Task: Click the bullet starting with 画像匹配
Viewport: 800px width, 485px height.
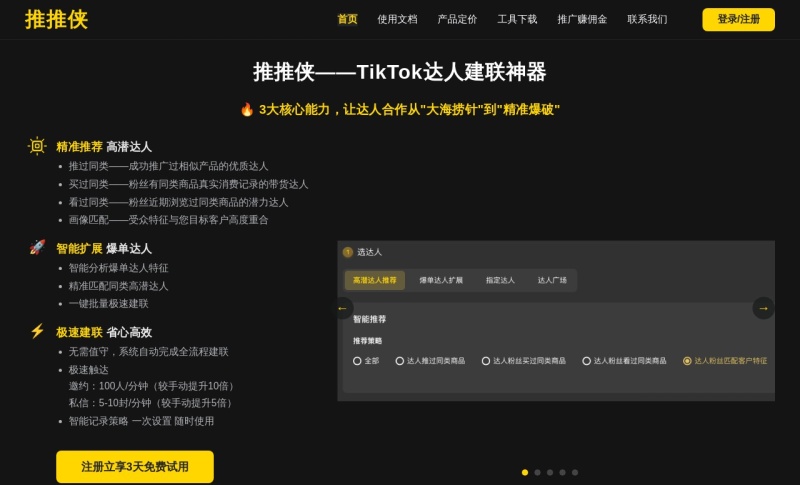Action: [x=168, y=220]
